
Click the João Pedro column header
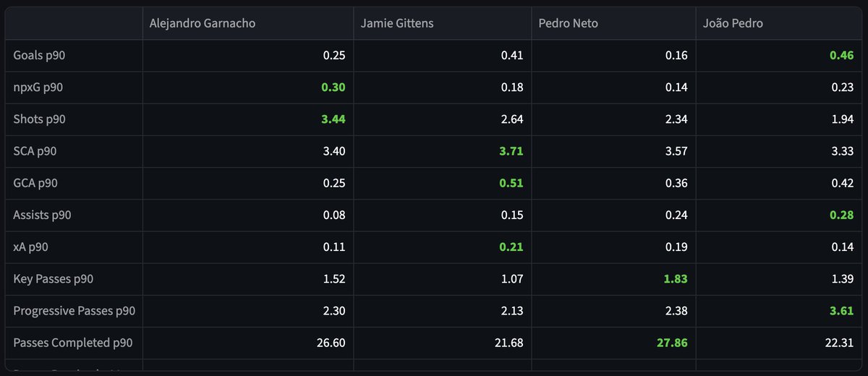(x=779, y=23)
